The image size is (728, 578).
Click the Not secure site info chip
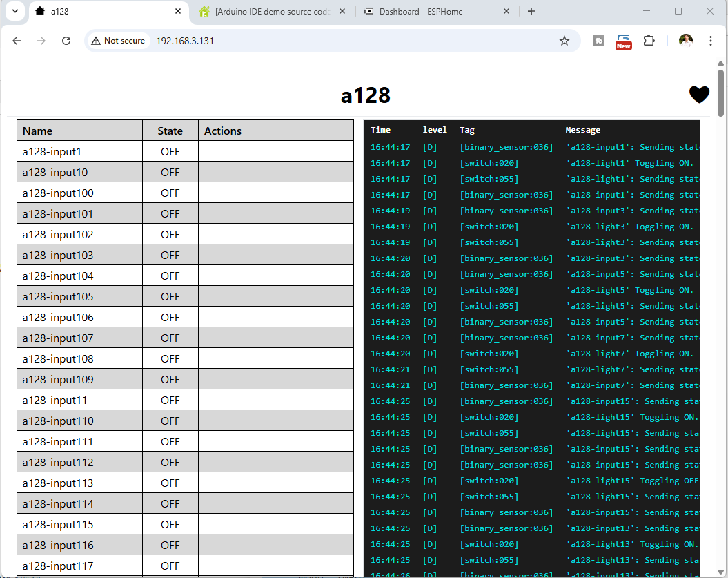(118, 41)
